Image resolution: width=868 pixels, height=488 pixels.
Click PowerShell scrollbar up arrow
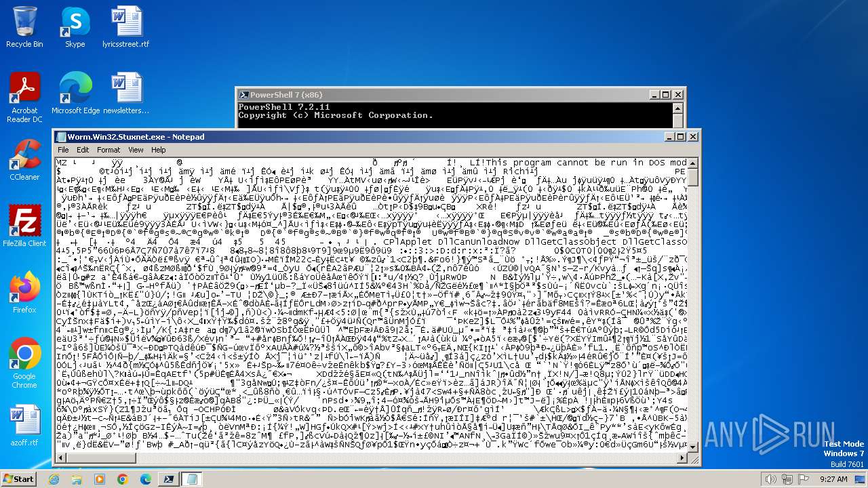coord(677,108)
